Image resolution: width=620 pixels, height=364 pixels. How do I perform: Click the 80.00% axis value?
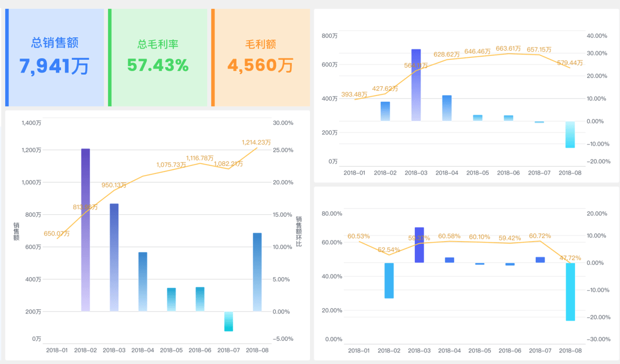[332, 214]
